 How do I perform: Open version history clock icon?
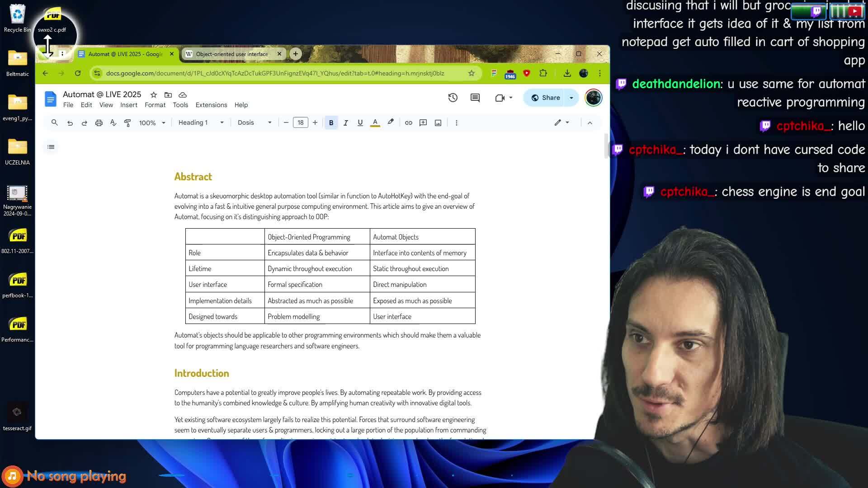tap(453, 98)
